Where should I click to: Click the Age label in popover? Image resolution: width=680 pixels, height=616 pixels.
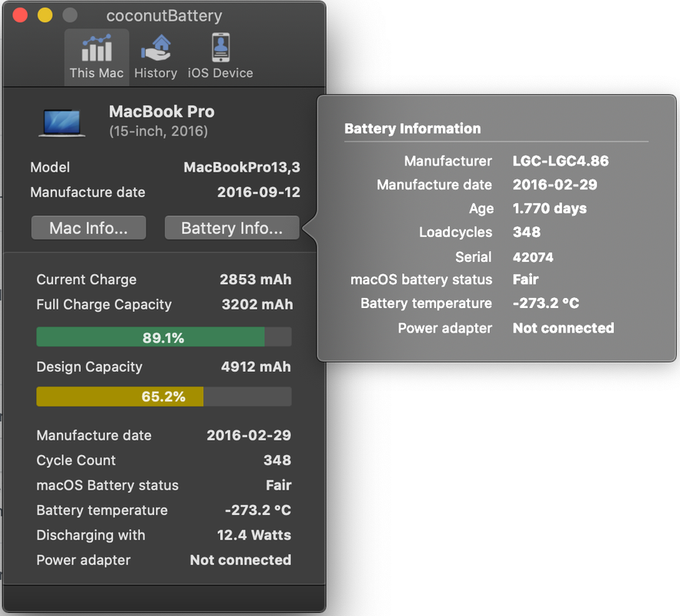[481, 209]
